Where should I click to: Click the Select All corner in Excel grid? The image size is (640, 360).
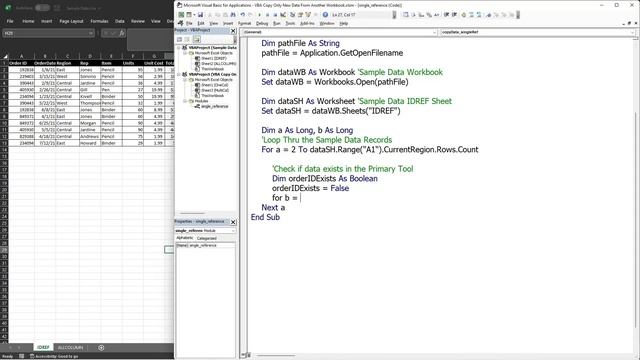5,56
